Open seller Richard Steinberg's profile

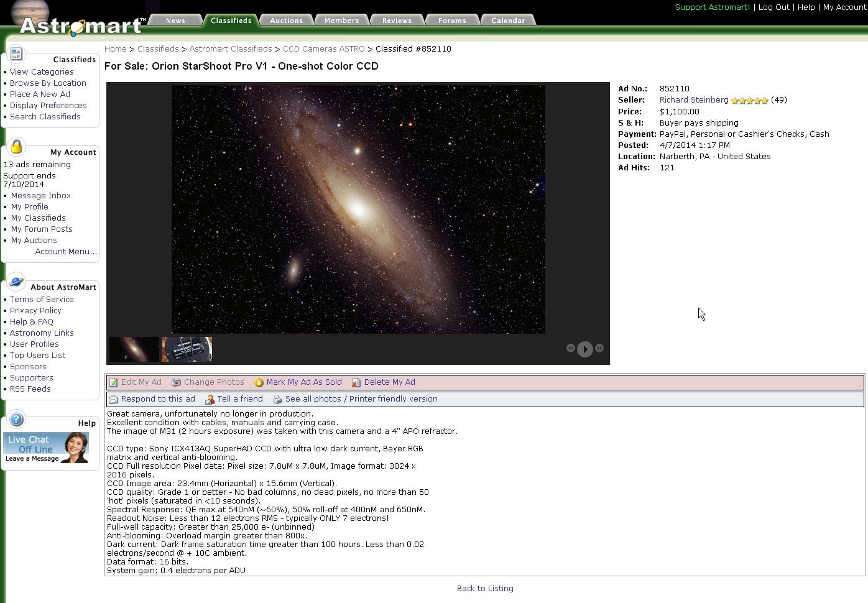pyautogui.click(x=694, y=100)
